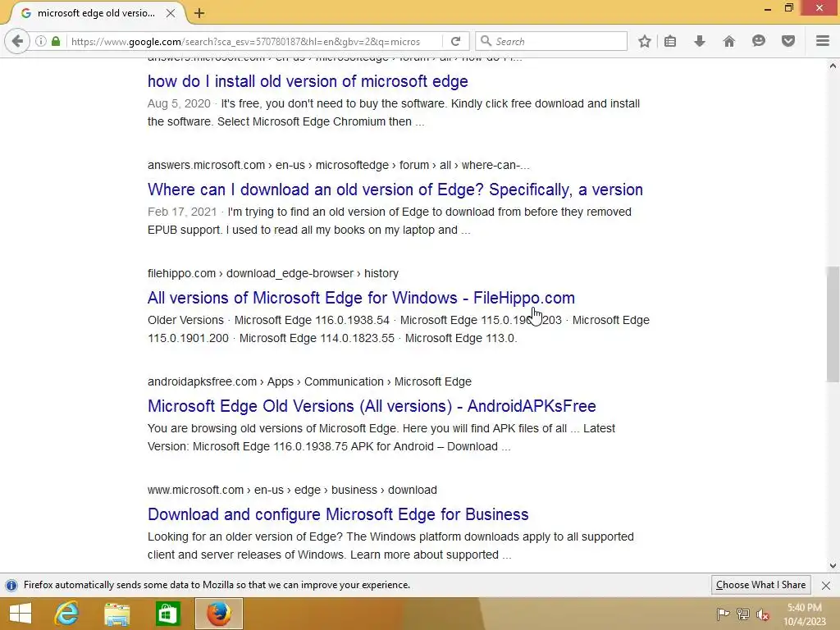Open site information icon in address bar

click(x=41, y=41)
